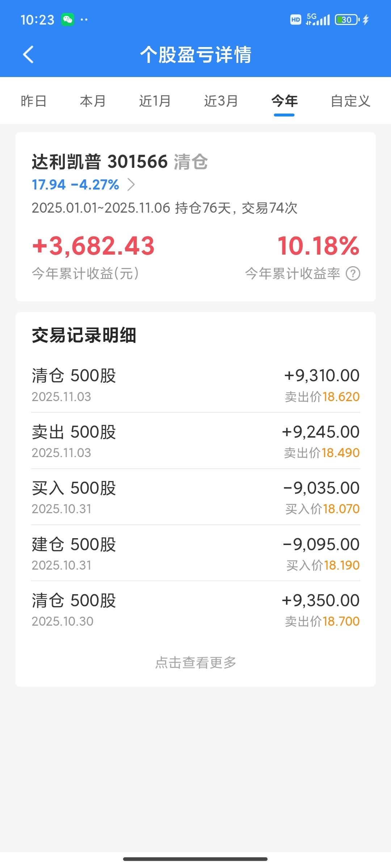391x868 pixels.
Task: Select the 近3月 tab
Action: (x=221, y=101)
